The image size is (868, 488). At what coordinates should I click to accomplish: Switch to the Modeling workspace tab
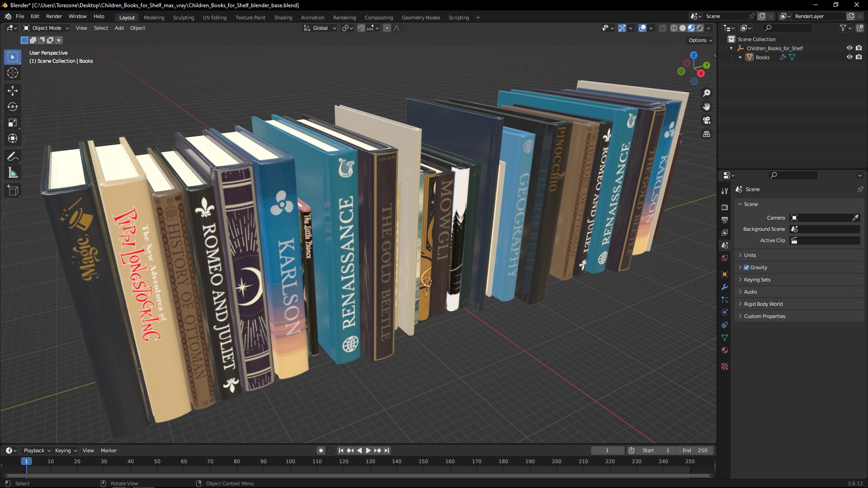[x=154, y=18]
